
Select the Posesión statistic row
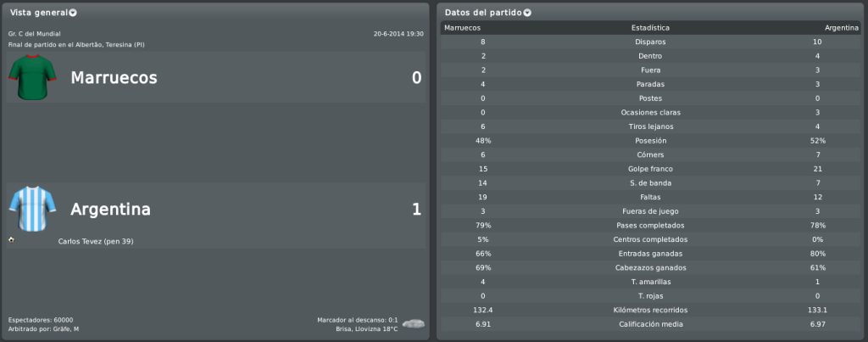tap(650, 141)
